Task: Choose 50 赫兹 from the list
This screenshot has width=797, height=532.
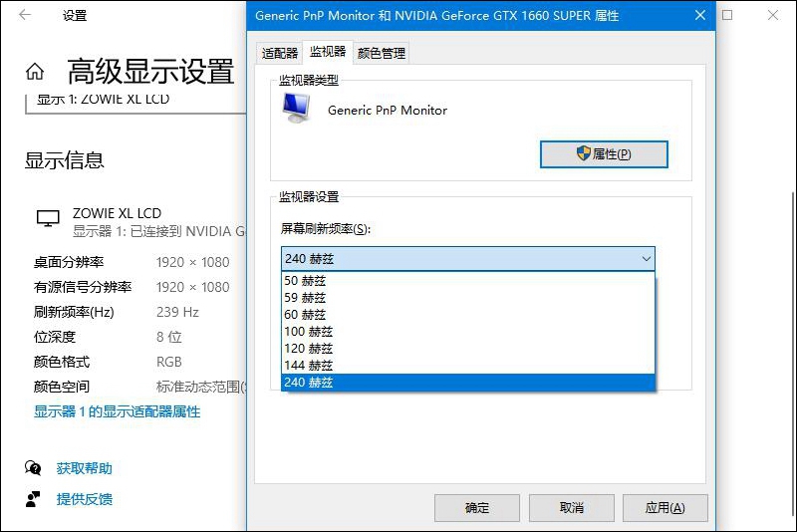Action: [468, 281]
